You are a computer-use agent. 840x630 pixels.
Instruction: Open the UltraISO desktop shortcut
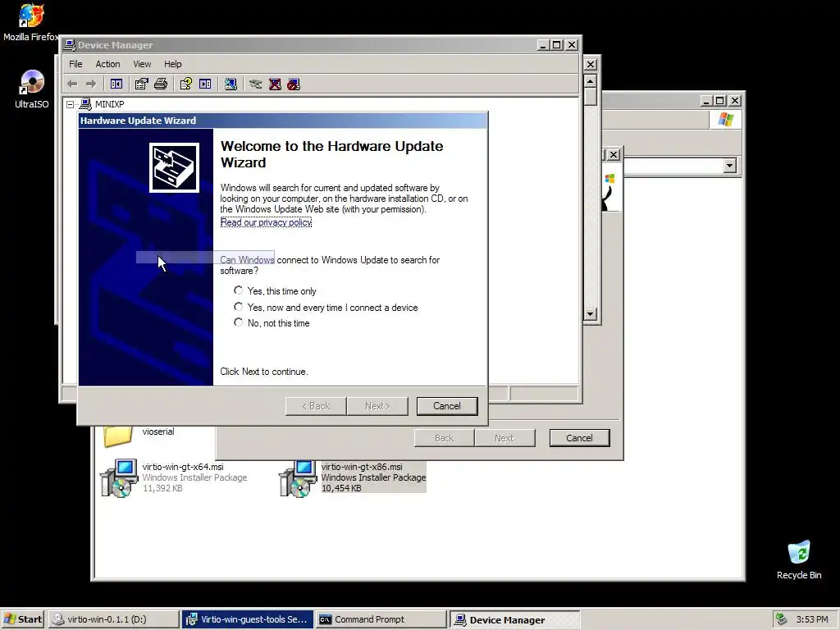[32, 82]
